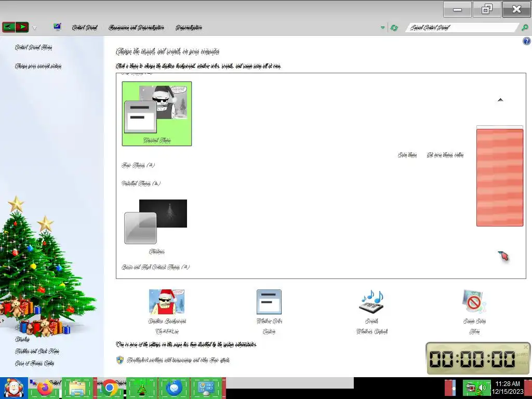Minimize the Personalization window
The image size is (532, 399).
[x=457, y=9]
